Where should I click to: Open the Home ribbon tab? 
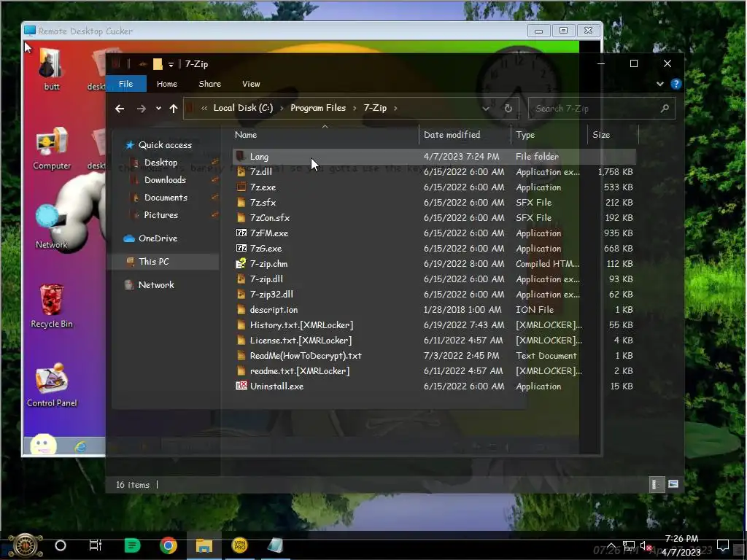167,84
